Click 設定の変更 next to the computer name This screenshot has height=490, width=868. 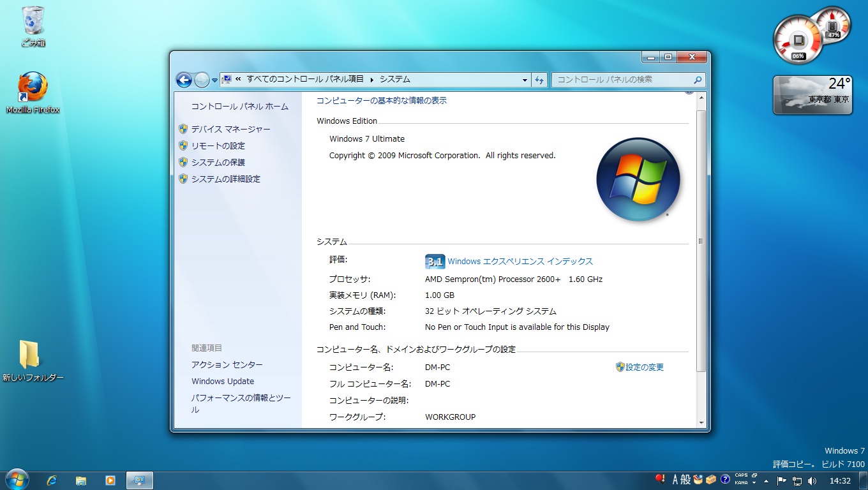645,367
